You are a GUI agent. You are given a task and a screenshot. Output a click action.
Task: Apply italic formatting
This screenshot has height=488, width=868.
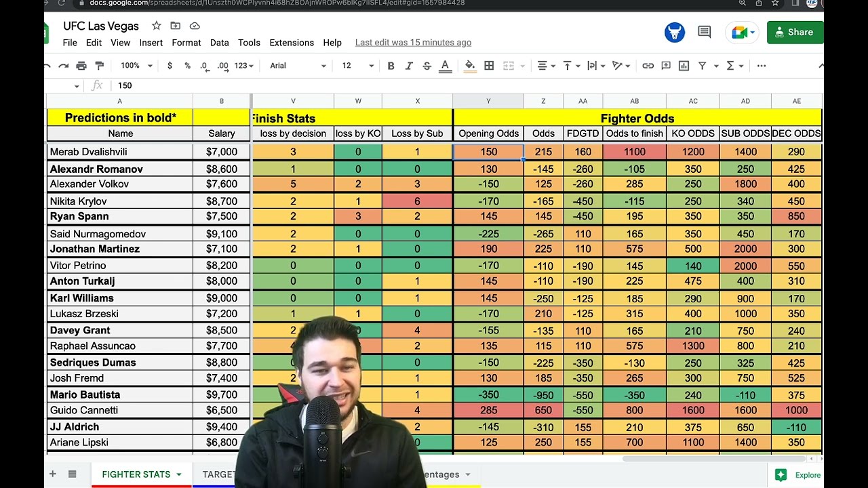[409, 66]
